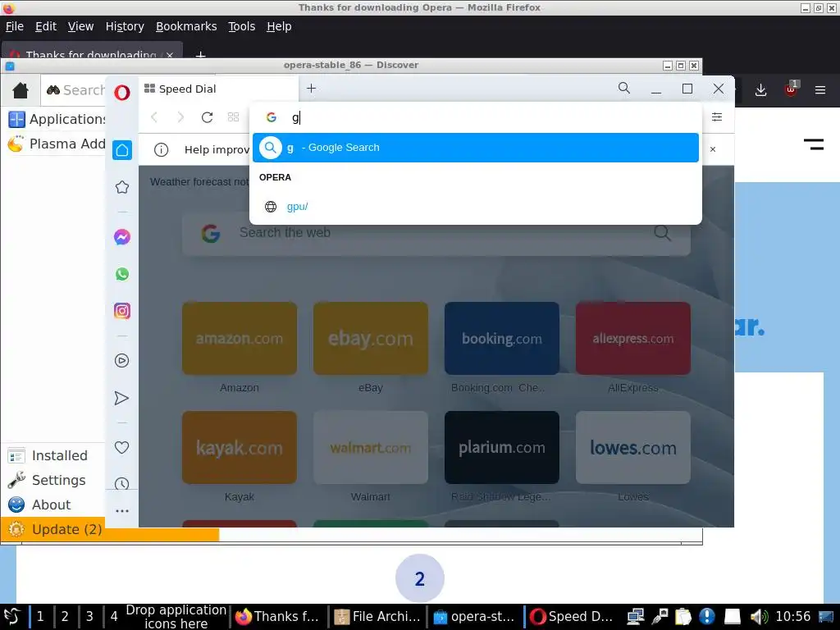
Task: Open History clock icon in Opera sidebar
Action: (122, 484)
